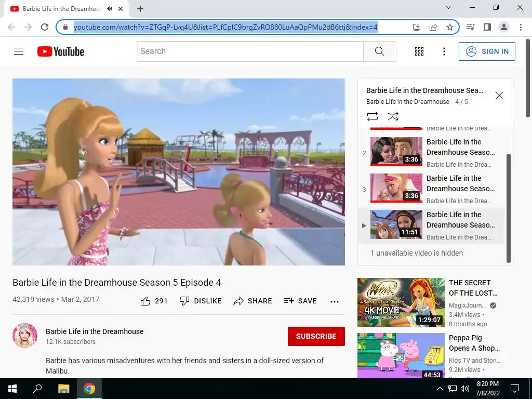Open the YouTube hamburger guide menu
The image size is (532, 399).
(19, 51)
